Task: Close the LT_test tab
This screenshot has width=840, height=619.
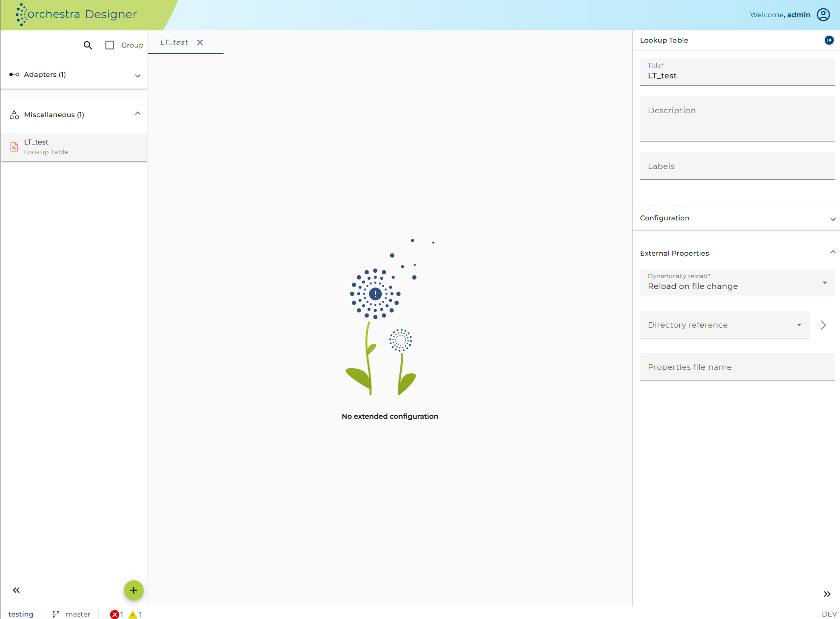Action: (200, 43)
